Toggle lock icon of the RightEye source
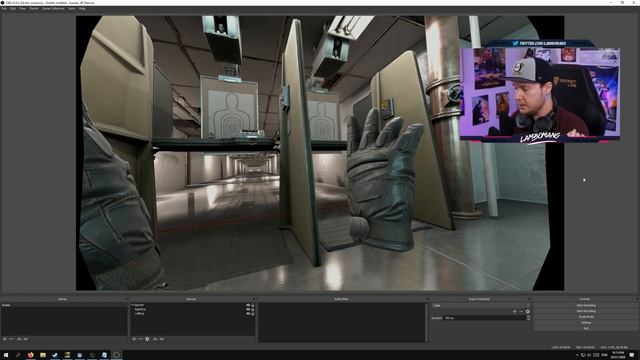Image resolution: width=640 pixels, height=360 pixels. [x=253, y=309]
